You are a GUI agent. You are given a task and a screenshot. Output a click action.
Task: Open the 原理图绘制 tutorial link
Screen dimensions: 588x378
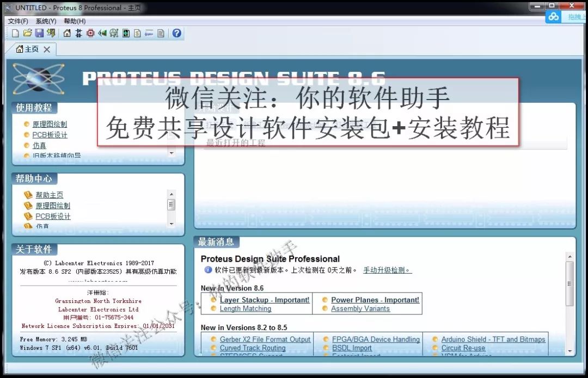(x=50, y=125)
